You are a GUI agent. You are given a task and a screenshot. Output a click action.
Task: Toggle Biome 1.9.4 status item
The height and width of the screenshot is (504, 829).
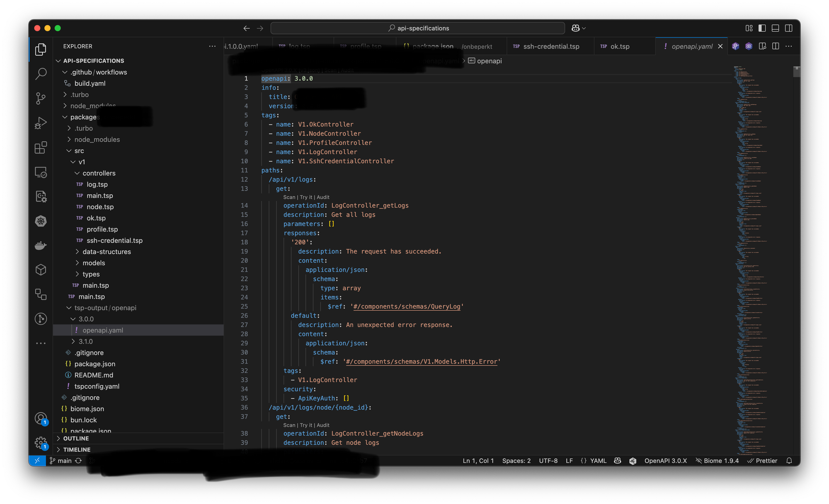click(x=717, y=461)
